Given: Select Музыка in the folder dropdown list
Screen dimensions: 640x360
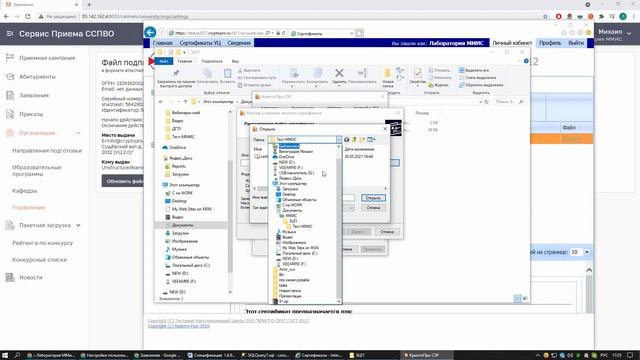Looking at the screenshot, I should click(x=289, y=232).
